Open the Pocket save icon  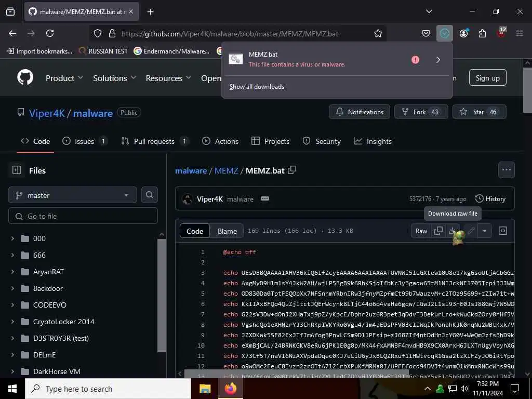(426, 33)
